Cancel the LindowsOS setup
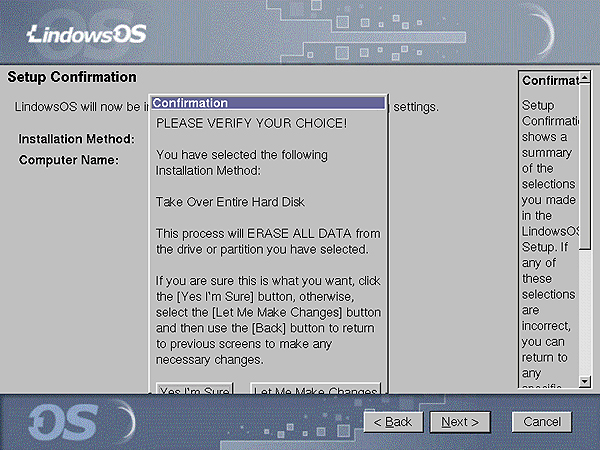 (x=542, y=422)
